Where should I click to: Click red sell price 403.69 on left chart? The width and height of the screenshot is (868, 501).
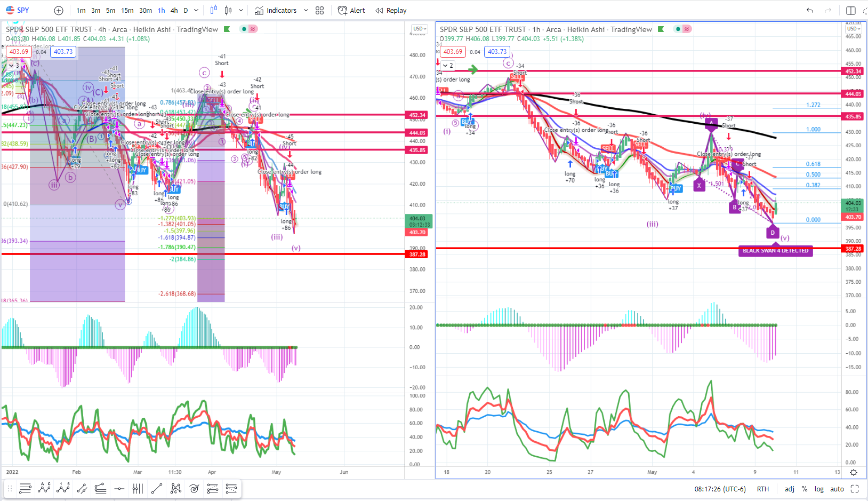click(19, 52)
